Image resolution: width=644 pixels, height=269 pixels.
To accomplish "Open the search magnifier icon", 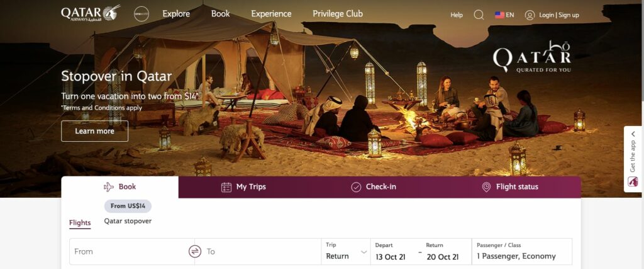I will pos(479,15).
